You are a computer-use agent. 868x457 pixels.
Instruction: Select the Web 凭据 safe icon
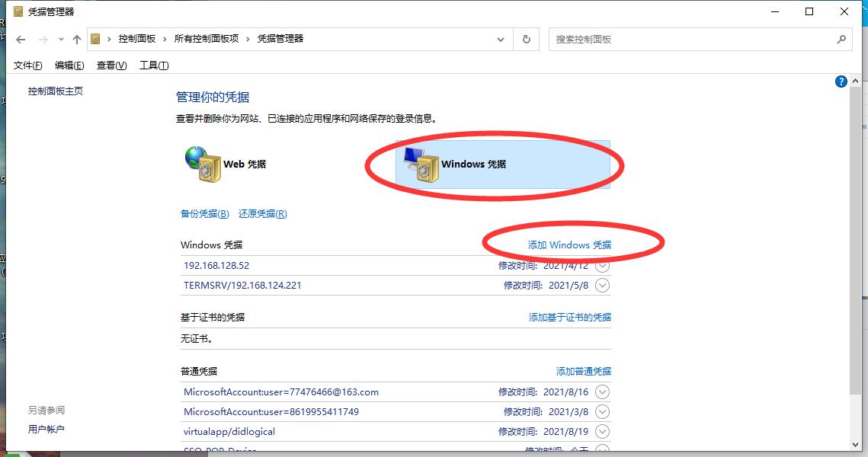[203, 165]
